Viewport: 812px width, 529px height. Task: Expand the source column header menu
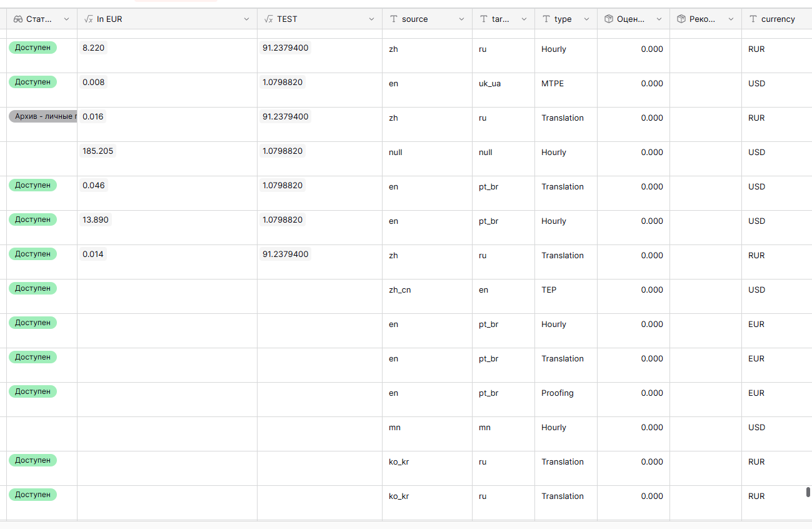[461, 19]
